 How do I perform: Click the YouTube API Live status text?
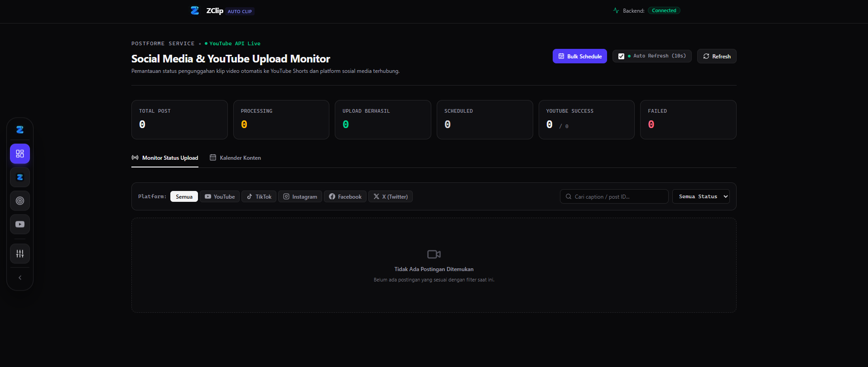pyautogui.click(x=235, y=43)
